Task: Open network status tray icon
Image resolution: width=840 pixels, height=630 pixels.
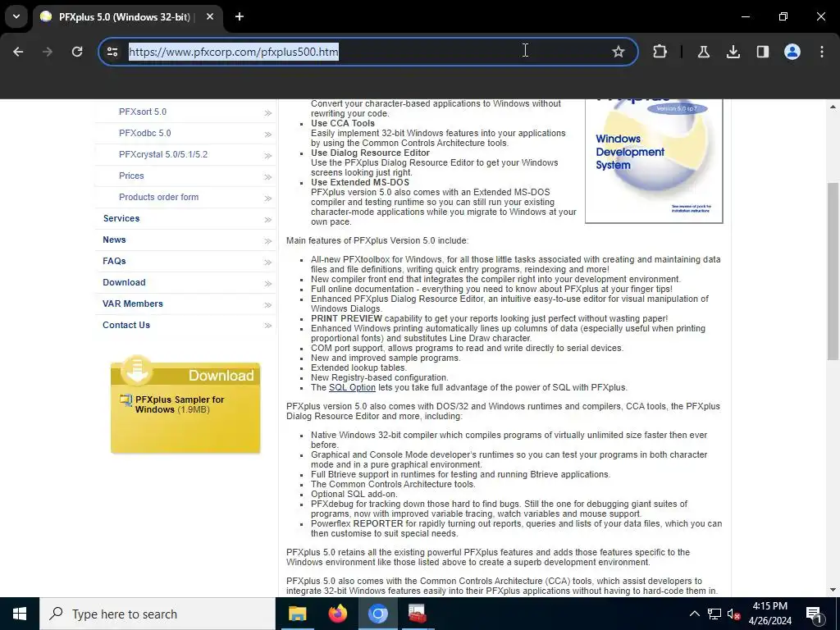Action: pos(714,614)
